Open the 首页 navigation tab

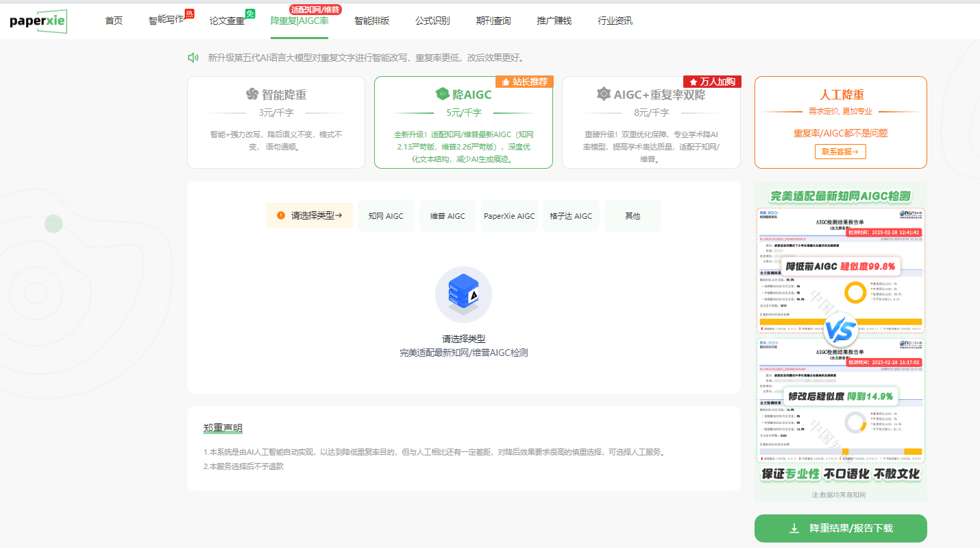click(114, 21)
